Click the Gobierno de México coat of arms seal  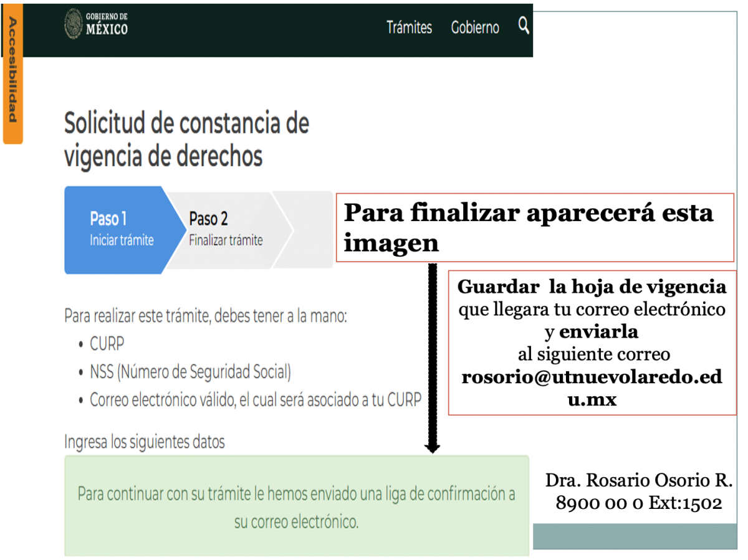(73, 24)
